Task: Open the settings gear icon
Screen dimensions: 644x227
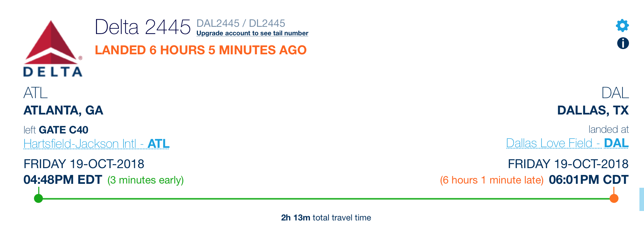Action: point(622,26)
